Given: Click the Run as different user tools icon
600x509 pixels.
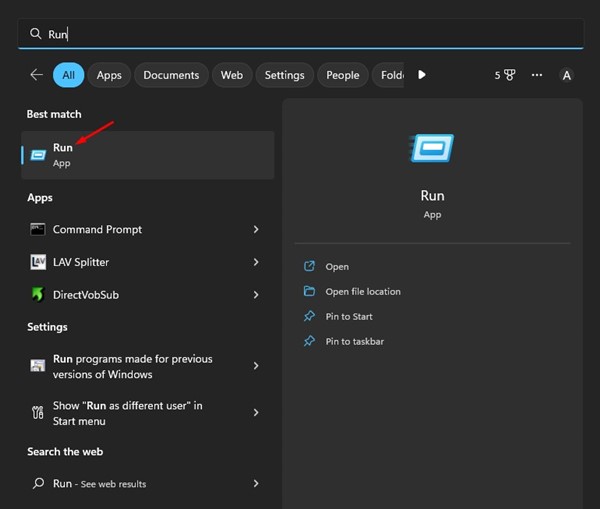Looking at the screenshot, I should coord(38,413).
